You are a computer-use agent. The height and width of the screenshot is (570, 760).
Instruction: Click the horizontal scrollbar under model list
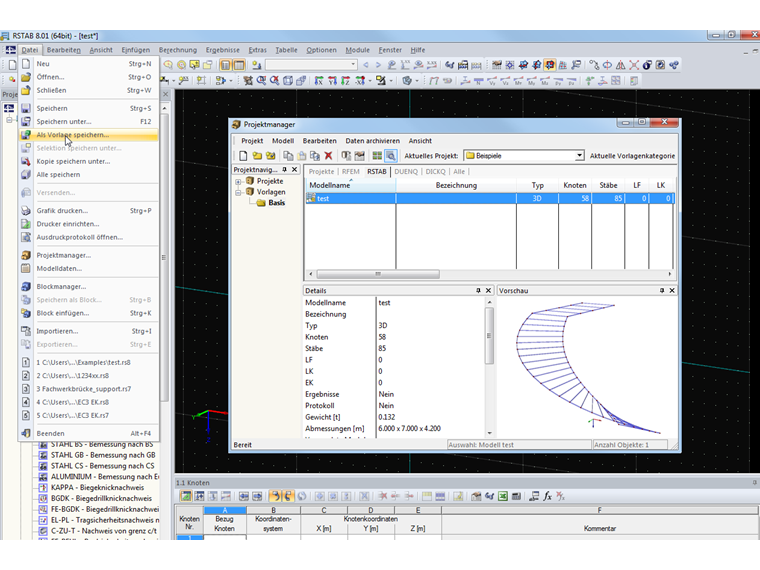[x=378, y=274]
